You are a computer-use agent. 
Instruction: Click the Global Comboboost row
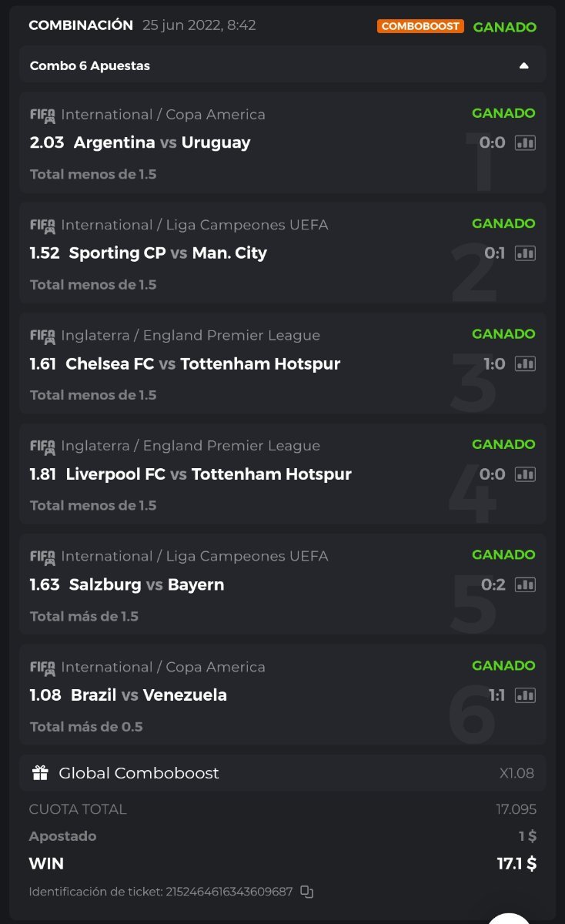282,773
